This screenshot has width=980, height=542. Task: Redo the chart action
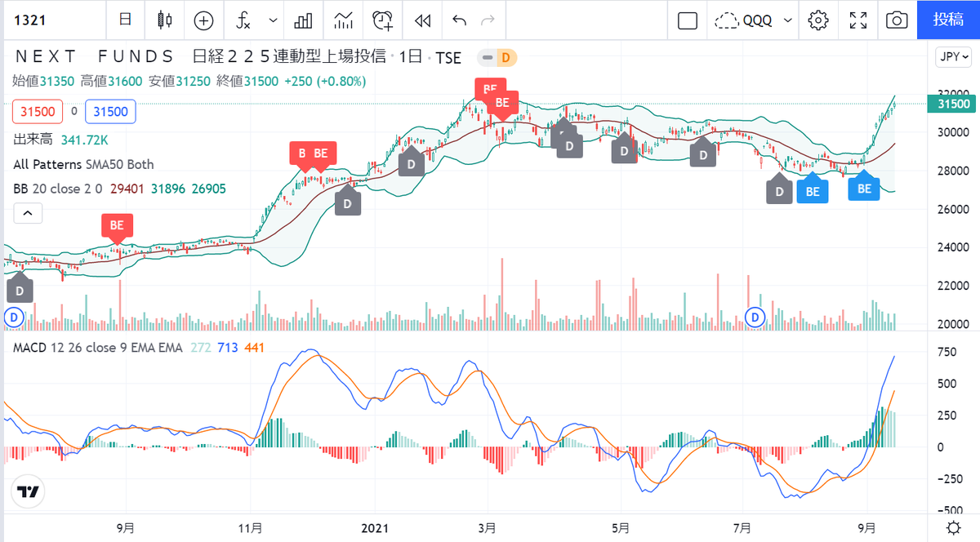(488, 20)
